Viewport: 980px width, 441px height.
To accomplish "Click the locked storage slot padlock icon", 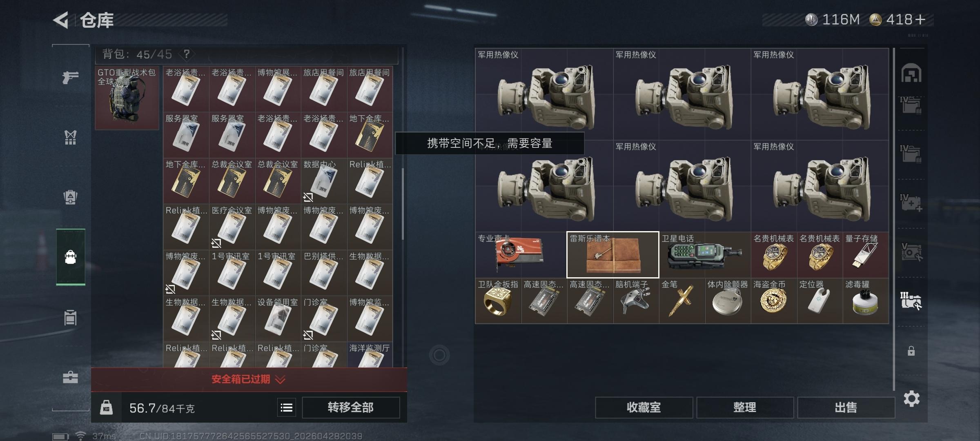I will click(x=911, y=351).
